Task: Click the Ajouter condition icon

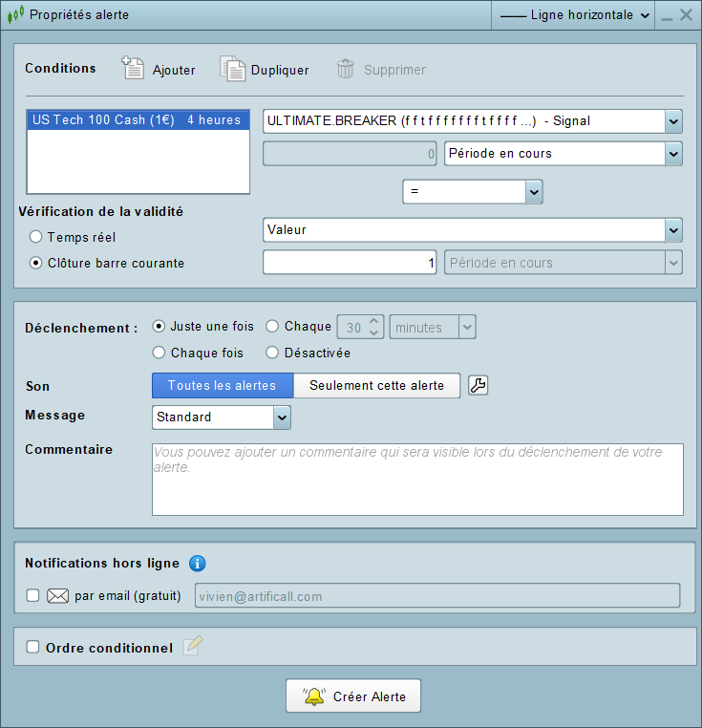Action: [133, 68]
